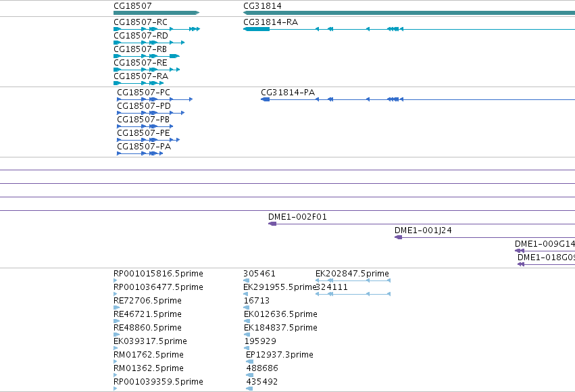Click the 435492 feature label

point(262,382)
